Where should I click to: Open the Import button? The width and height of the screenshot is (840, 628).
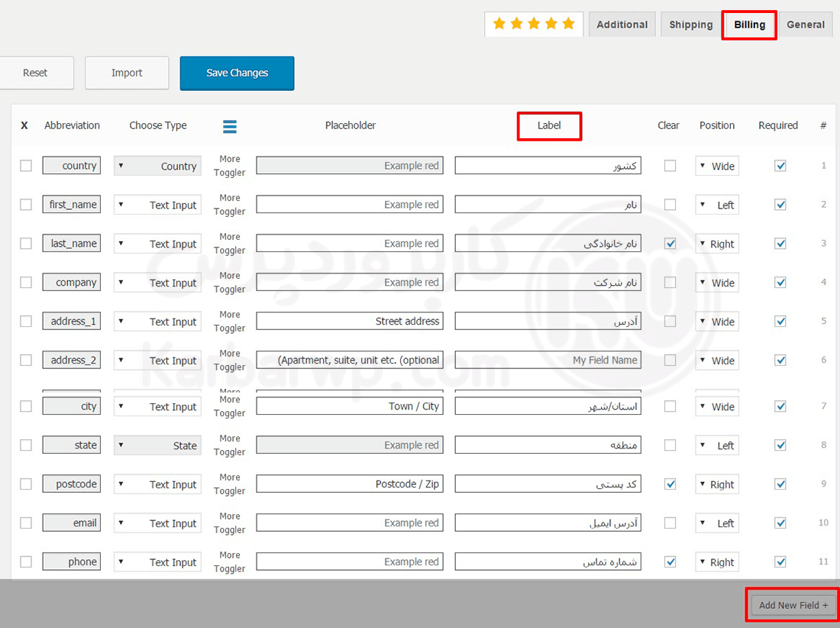tap(127, 73)
